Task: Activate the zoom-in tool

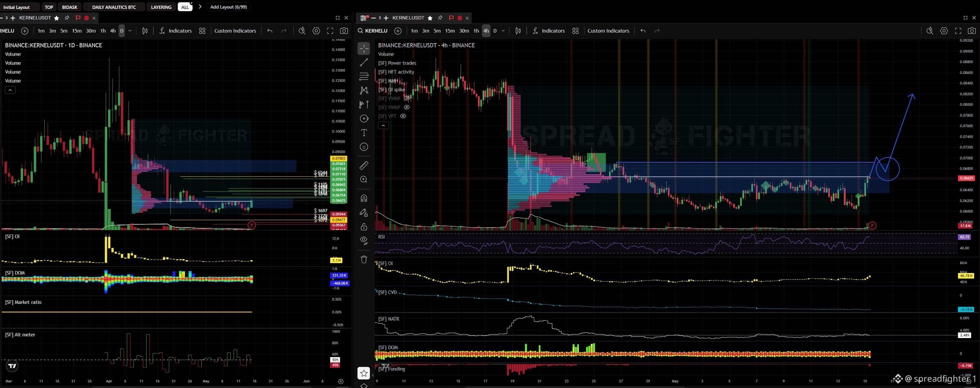Action: 364,180
